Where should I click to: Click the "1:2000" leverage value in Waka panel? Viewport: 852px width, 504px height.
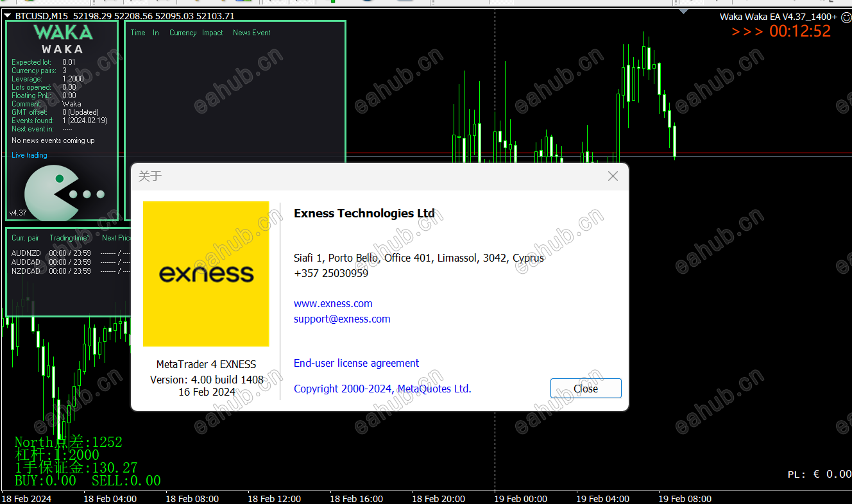tap(73, 79)
